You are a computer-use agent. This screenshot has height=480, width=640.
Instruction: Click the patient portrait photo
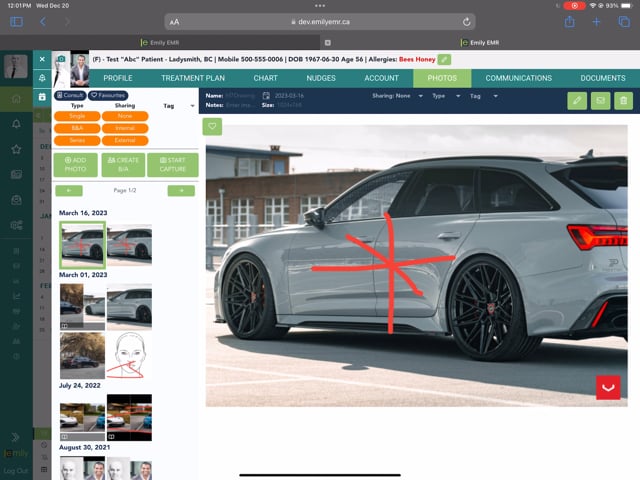point(80,69)
